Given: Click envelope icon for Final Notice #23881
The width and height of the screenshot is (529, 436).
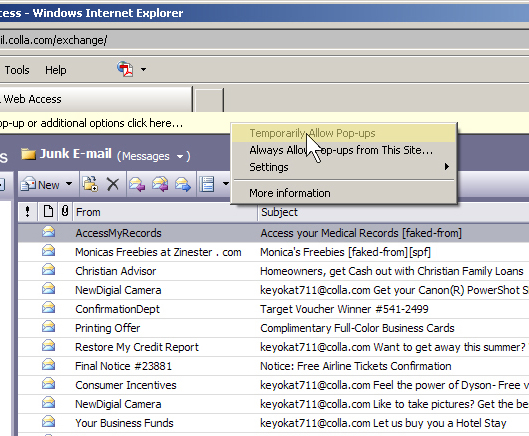Looking at the screenshot, I should point(49,365).
